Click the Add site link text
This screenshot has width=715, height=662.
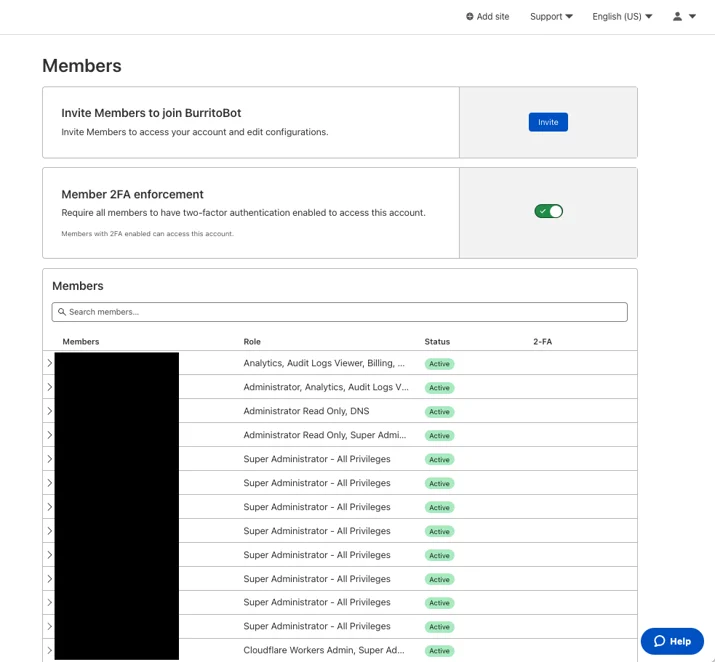pyautogui.click(x=492, y=16)
